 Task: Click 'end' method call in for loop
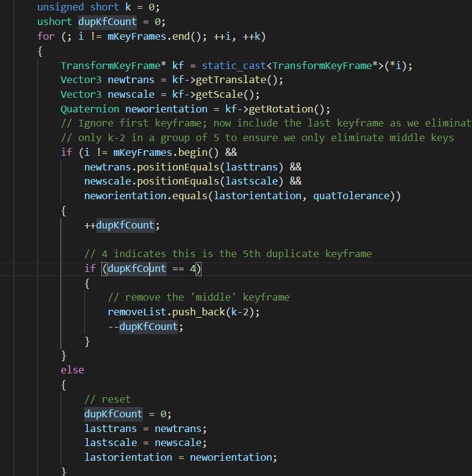[x=181, y=36]
